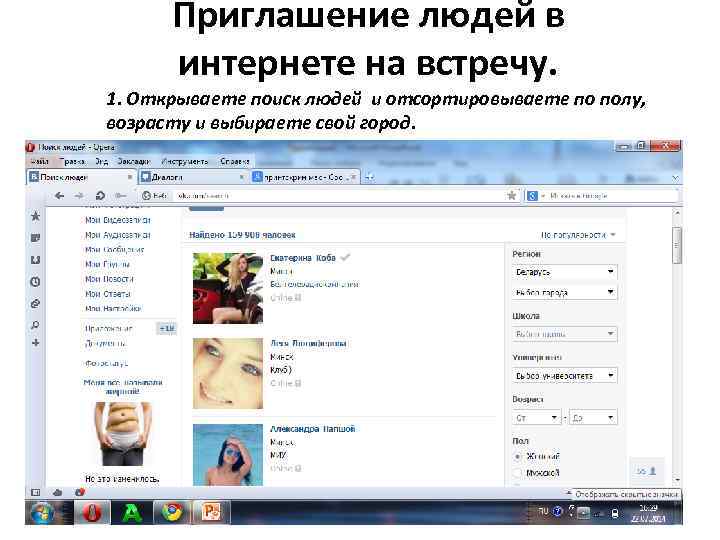
Task: Open Александра Папшой profile name
Action: click(x=312, y=429)
